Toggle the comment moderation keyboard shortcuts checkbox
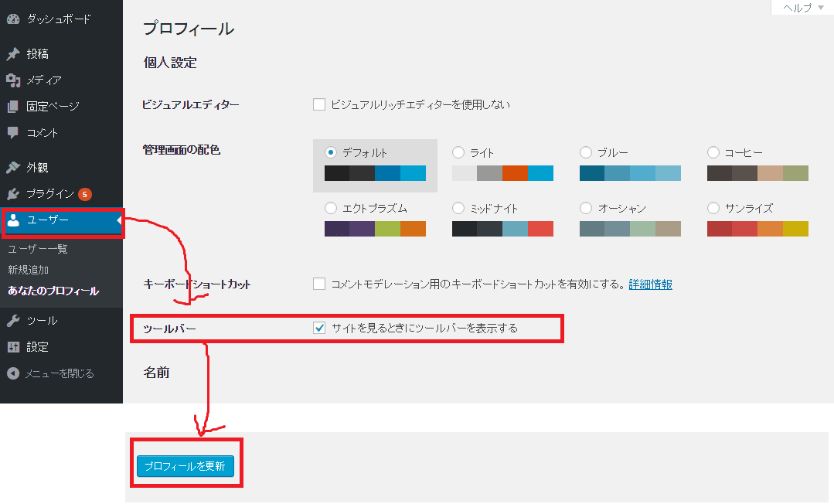The height and width of the screenshot is (504, 834). tap(319, 284)
